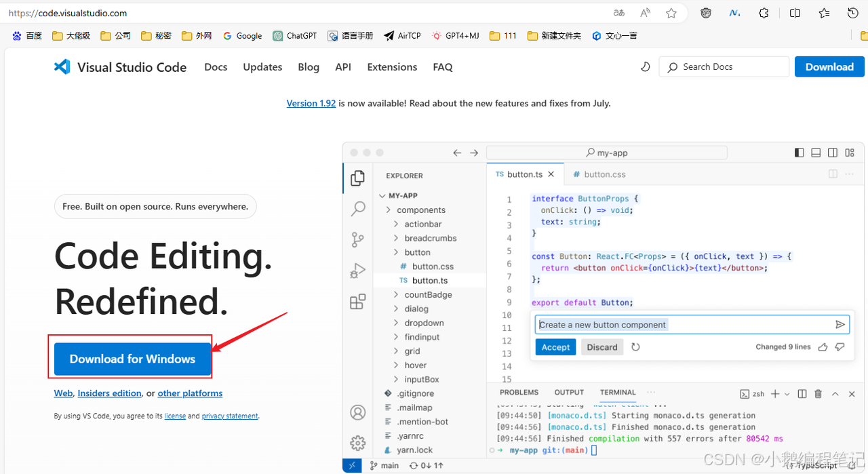Open the Version 1.92 link
Image resolution: width=868 pixels, height=474 pixels.
pyautogui.click(x=311, y=103)
